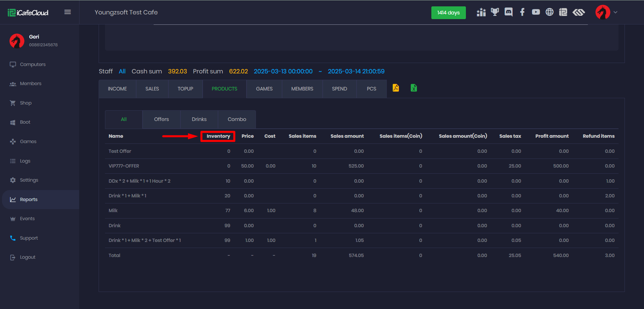Click the Sales amount column header
The height and width of the screenshot is (309, 644).
tap(347, 136)
